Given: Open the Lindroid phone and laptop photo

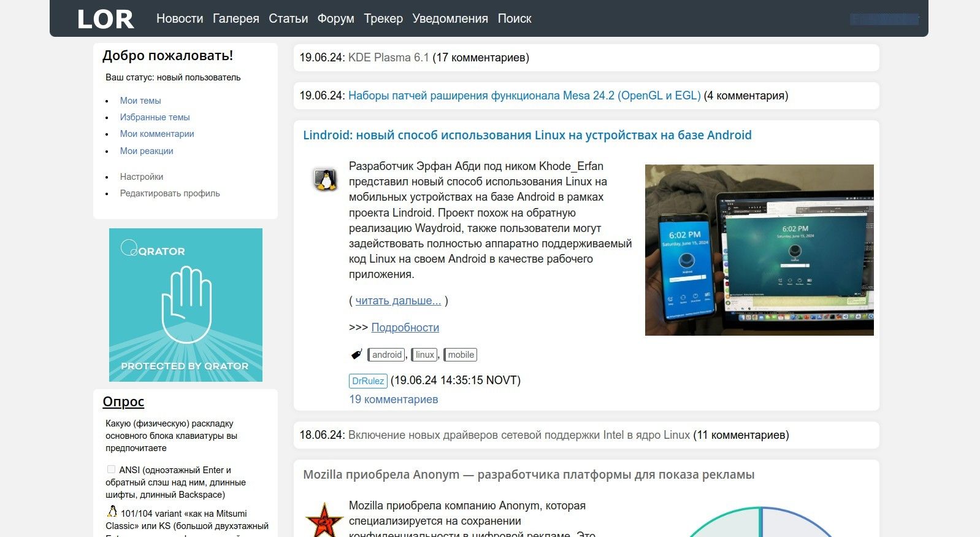Looking at the screenshot, I should click(759, 250).
